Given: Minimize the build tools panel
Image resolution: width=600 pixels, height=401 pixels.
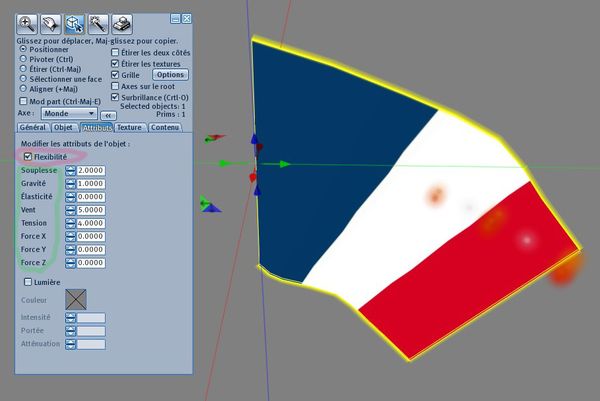Looking at the screenshot, I should 175,18.
